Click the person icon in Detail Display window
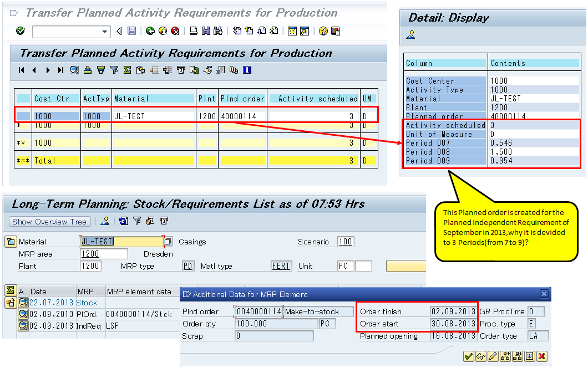The image size is (588, 368). 411,35
